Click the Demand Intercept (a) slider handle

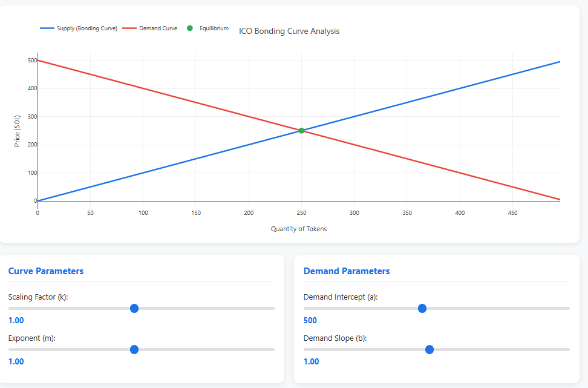click(422, 308)
